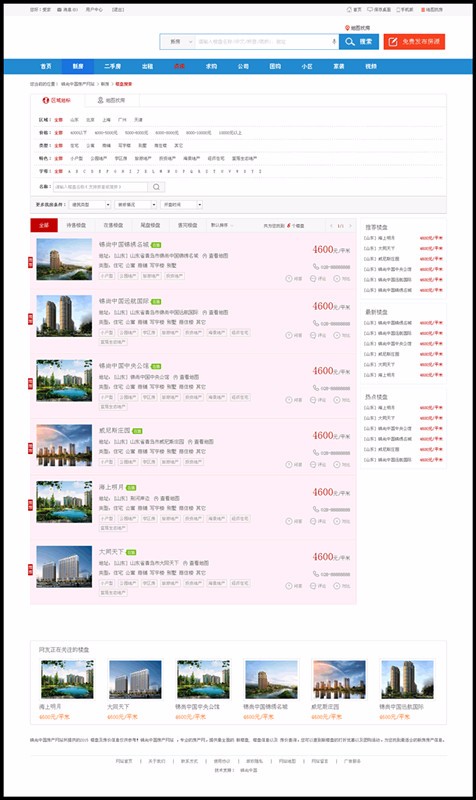Click the comment icon on the 海上明月 listing

coord(313,521)
